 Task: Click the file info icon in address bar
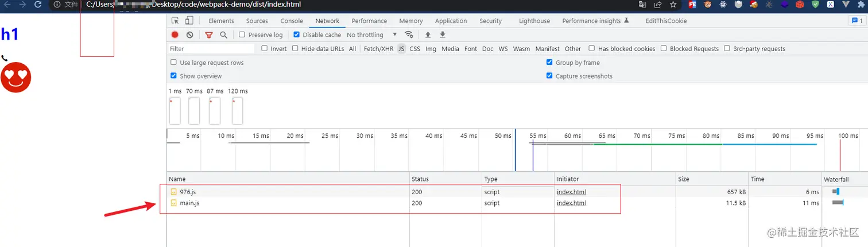click(57, 5)
